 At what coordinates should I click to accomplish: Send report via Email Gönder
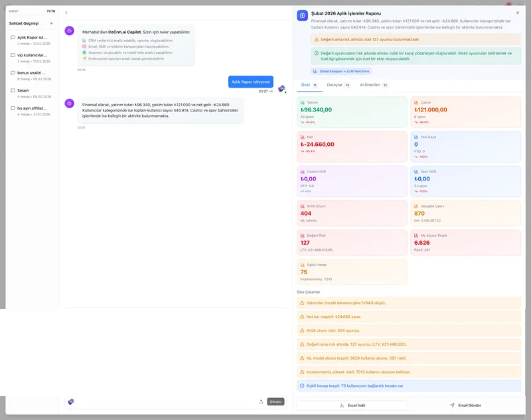[466, 405]
